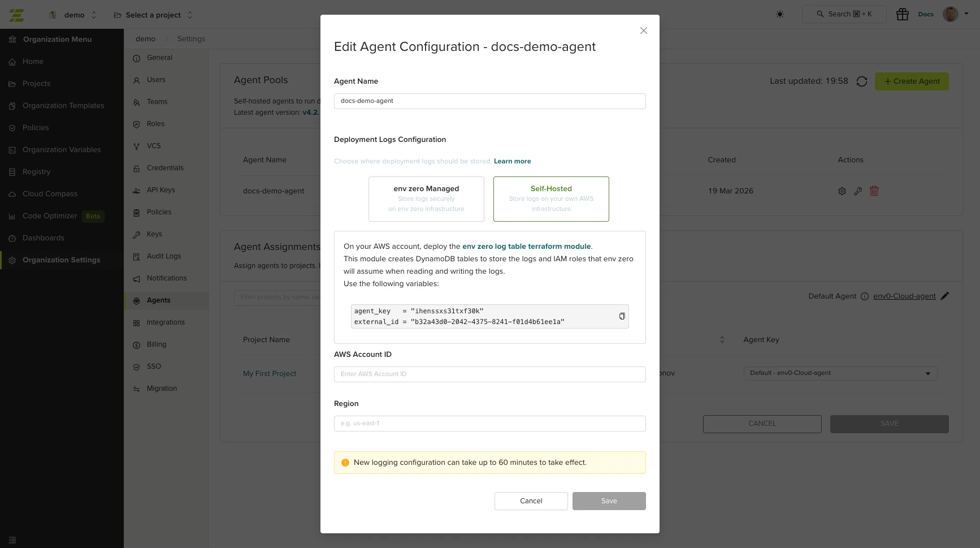Delete docs-demo-agent using the trash icon
Screen dimensions: 980x548
874,191
